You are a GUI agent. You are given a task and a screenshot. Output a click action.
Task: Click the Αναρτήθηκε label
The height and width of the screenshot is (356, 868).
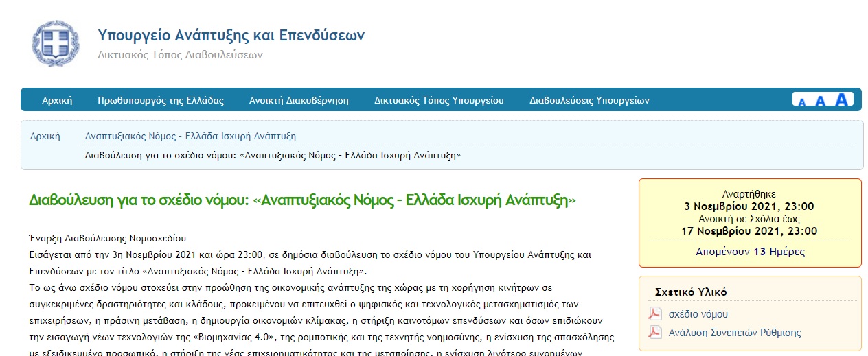click(x=749, y=194)
